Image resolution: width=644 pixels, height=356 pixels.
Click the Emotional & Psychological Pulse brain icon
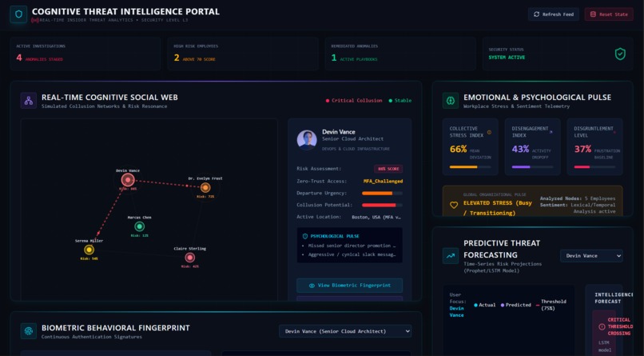(x=451, y=101)
